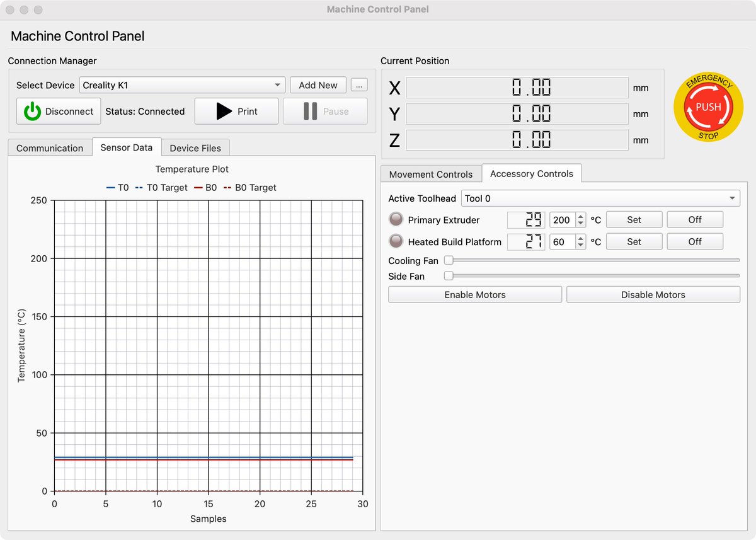This screenshot has height=540, width=756.
Task: Turn Off the Heated Build Platform heater
Action: click(695, 241)
